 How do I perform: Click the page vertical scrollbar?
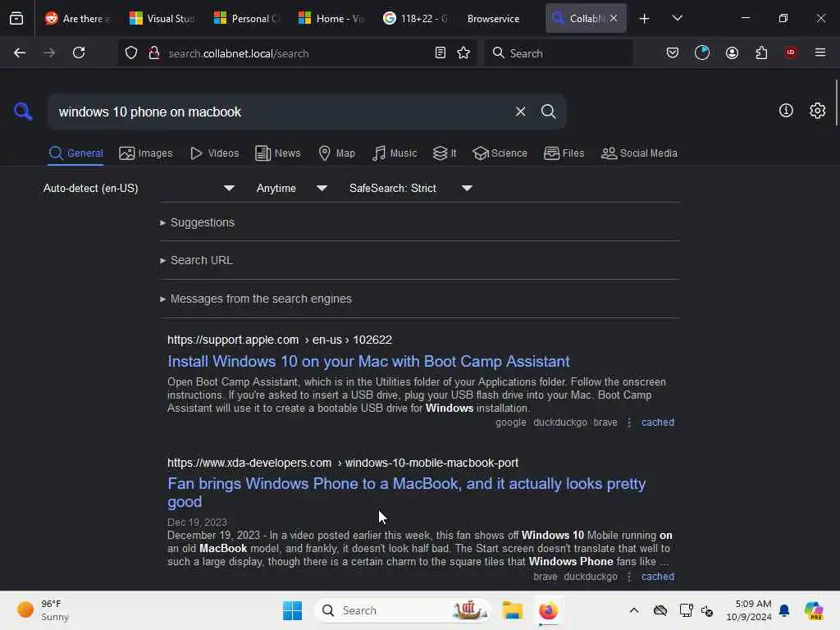[x=836, y=103]
